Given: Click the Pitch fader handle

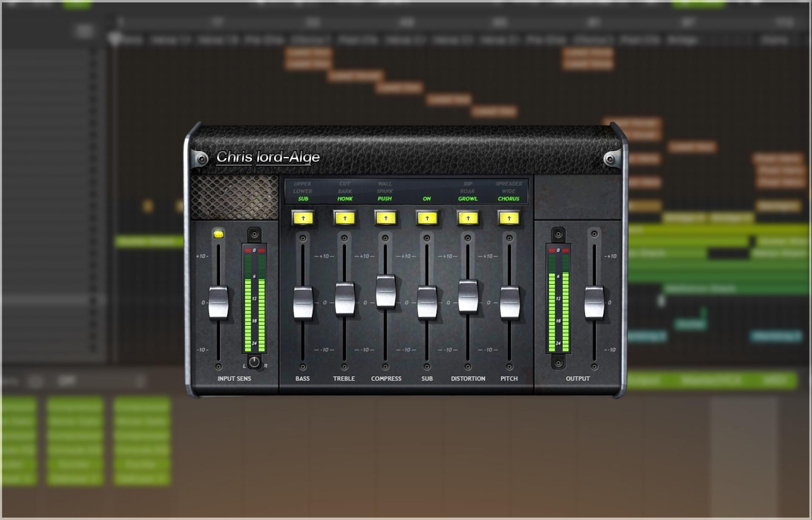Looking at the screenshot, I should click(510, 302).
